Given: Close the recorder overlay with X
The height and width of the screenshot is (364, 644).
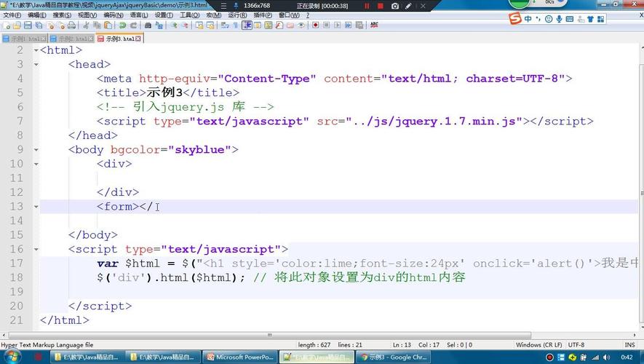Looking at the screenshot, I should pyautogui.click(x=423, y=6).
